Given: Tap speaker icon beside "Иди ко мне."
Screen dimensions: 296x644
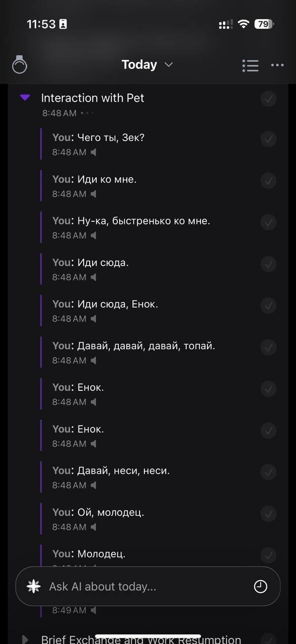Looking at the screenshot, I should (94, 194).
